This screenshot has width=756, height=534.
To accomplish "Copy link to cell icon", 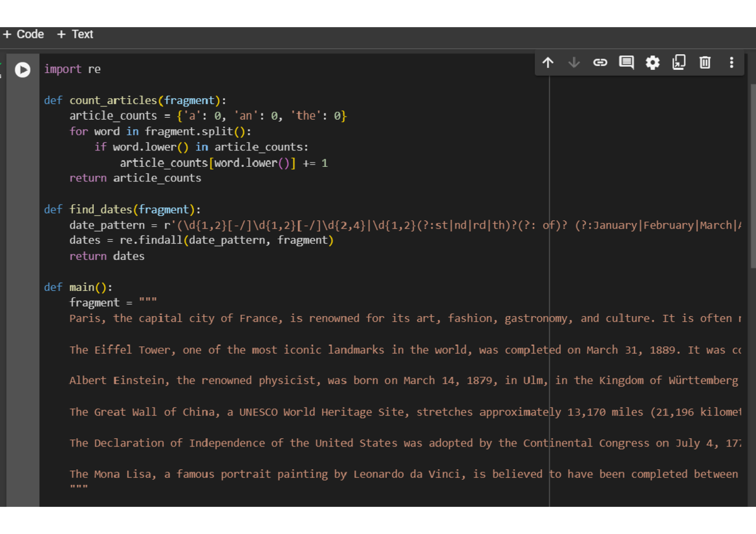I will (600, 62).
